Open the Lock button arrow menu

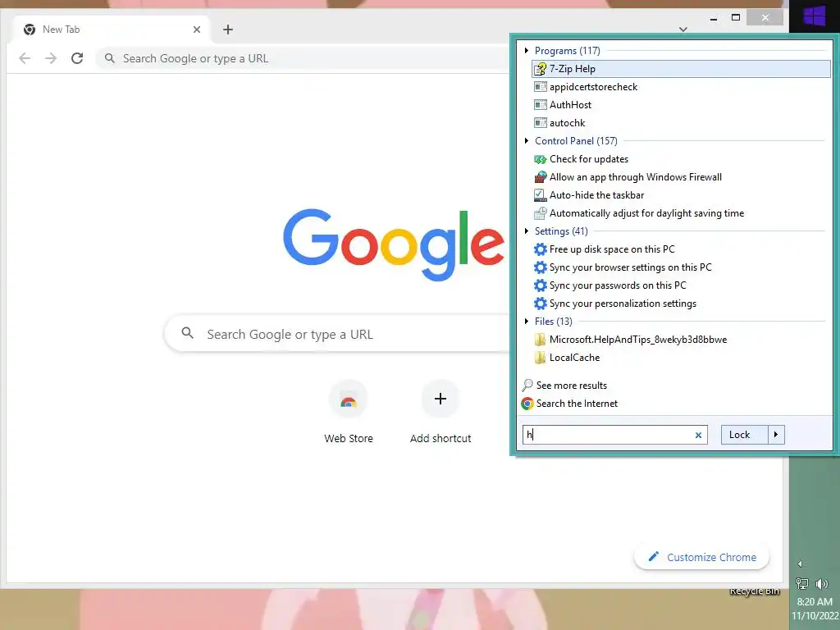tap(776, 435)
